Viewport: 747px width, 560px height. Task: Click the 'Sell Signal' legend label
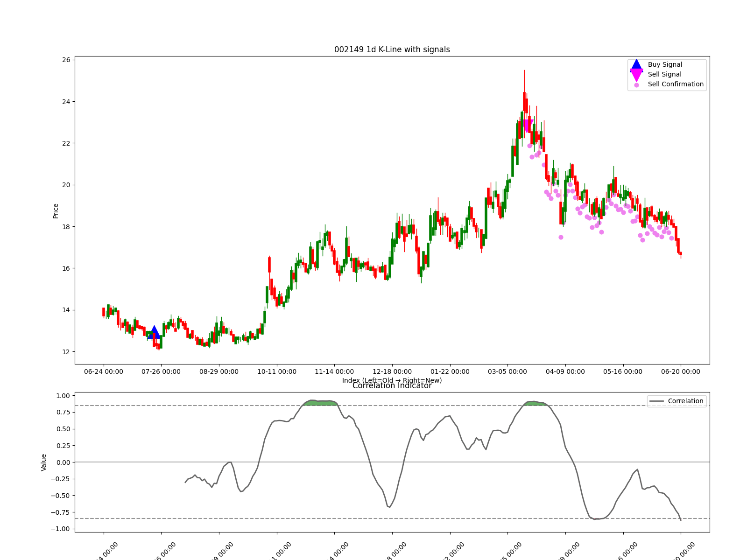(664, 75)
